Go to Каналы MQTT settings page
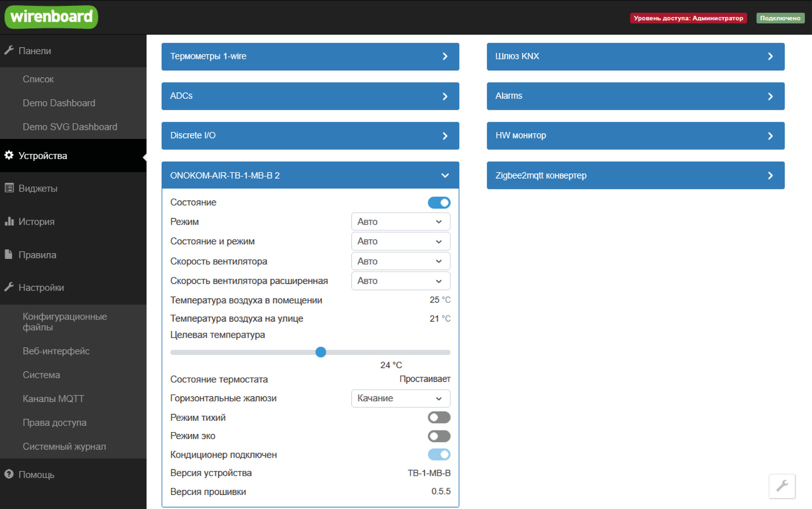 [53, 399]
